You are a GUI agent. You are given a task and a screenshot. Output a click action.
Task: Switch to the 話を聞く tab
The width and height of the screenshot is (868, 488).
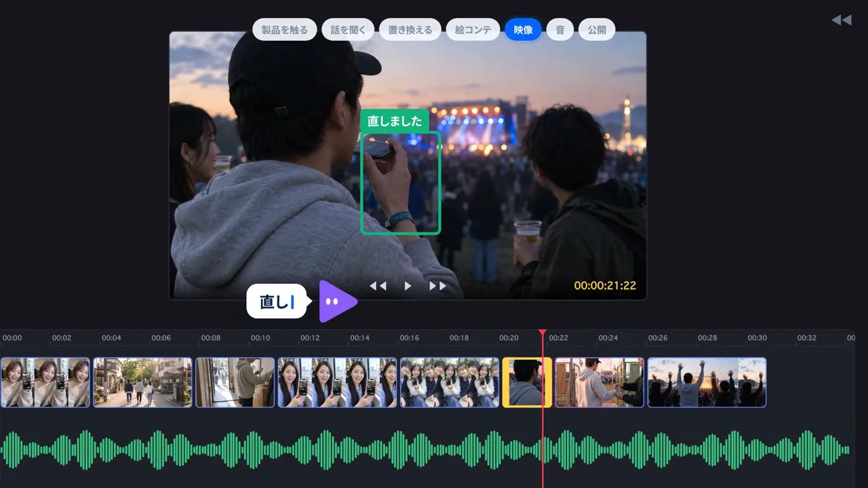tap(348, 30)
